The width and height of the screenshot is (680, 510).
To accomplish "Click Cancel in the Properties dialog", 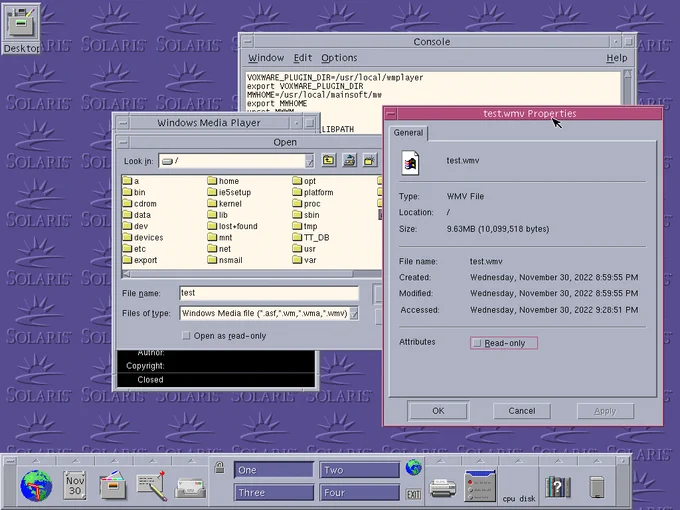I will (x=522, y=411).
